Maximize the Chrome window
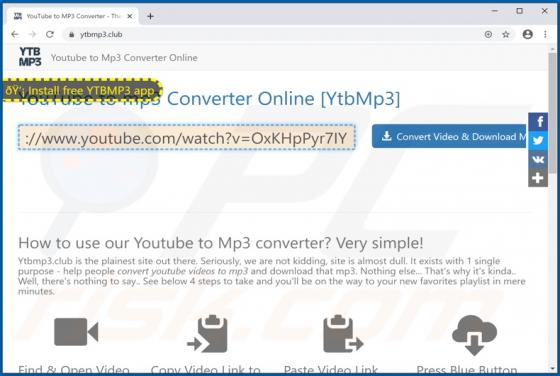 (x=520, y=11)
